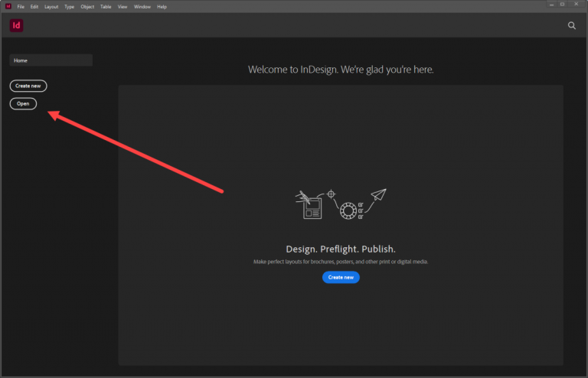Open the File menu
The width and height of the screenshot is (588, 378).
pos(21,6)
